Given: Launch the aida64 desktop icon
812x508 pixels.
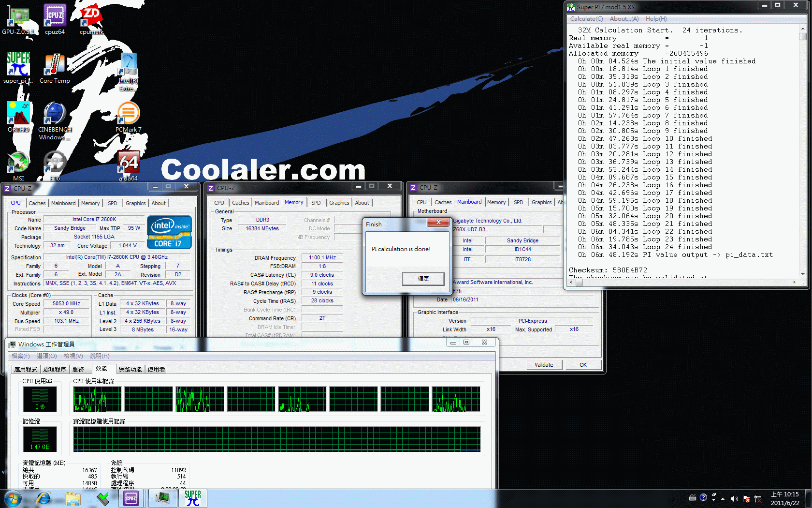Looking at the screenshot, I should (128, 166).
